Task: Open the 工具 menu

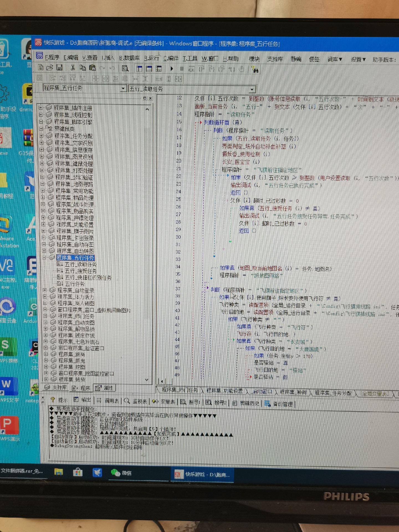Action: coord(190,58)
